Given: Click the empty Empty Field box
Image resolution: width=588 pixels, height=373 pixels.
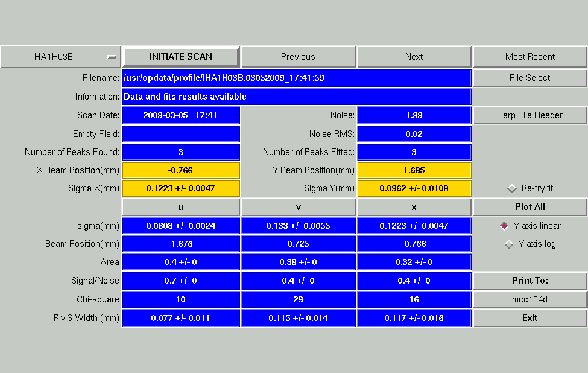Looking at the screenshot, I should pyautogui.click(x=181, y=134).
